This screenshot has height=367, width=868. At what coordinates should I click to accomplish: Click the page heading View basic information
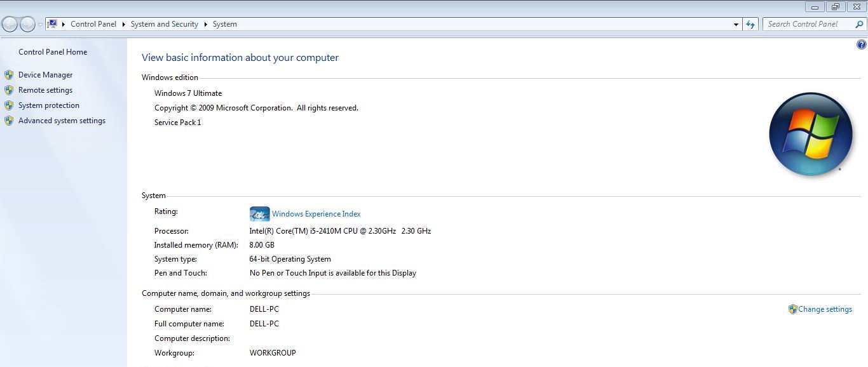[x=240, y=58]
